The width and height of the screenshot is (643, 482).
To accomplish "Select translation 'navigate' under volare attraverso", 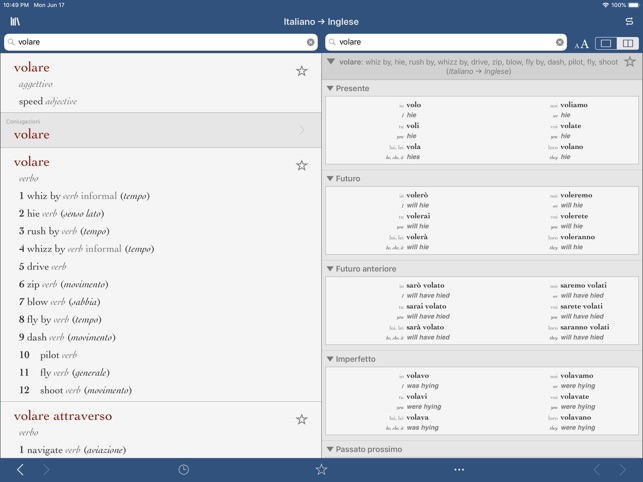I will [45, 450].
